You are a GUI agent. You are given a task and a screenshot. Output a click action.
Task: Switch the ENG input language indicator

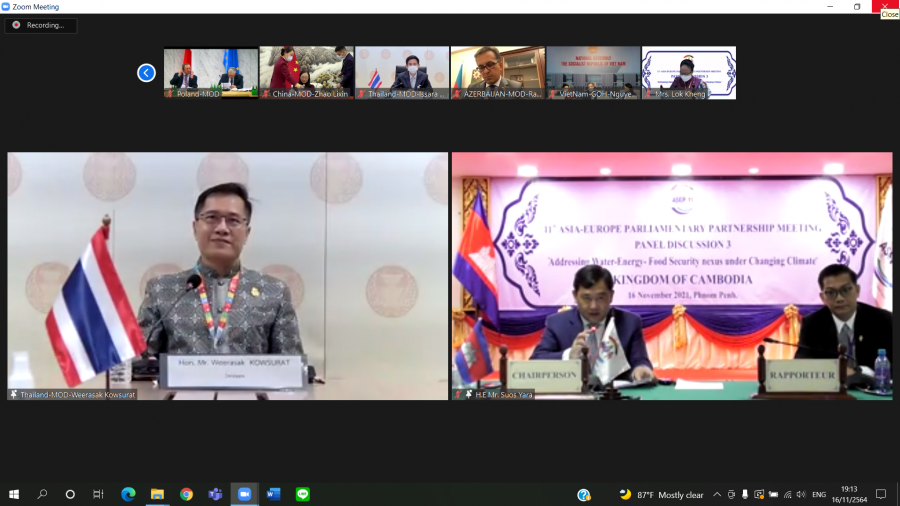pyautogui.click(x=818, y=494)
